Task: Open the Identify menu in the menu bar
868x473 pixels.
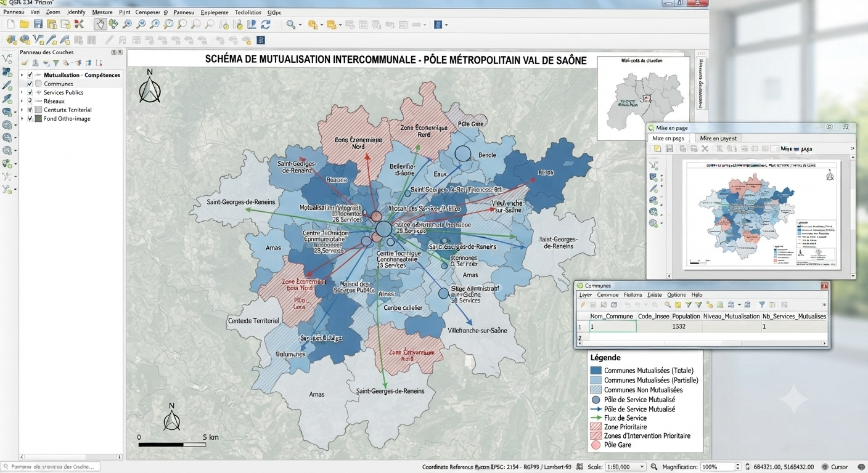Action: 76,12
